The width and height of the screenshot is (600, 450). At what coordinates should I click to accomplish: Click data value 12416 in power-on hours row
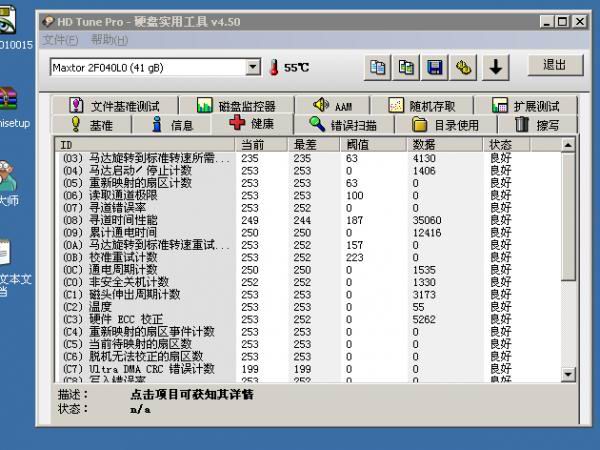click(x=427, y=233)
